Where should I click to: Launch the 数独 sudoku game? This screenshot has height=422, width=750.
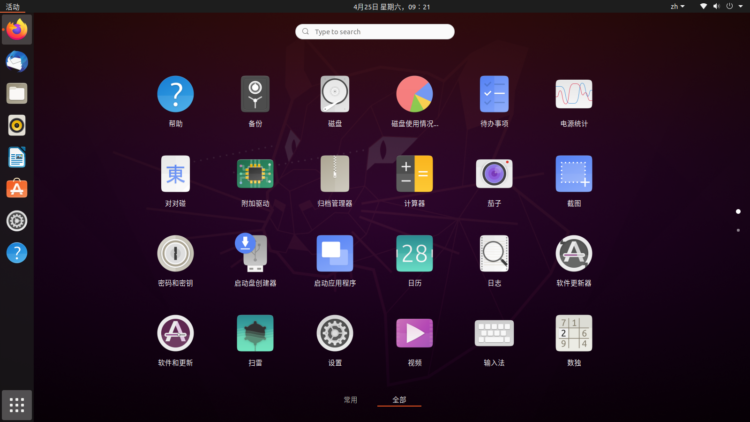(574, 333)
